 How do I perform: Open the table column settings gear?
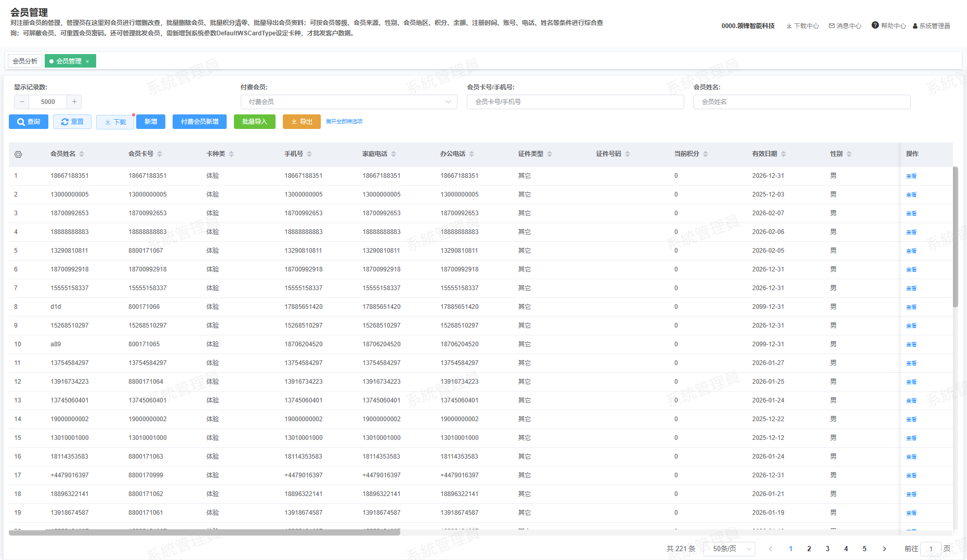(18, 154)
